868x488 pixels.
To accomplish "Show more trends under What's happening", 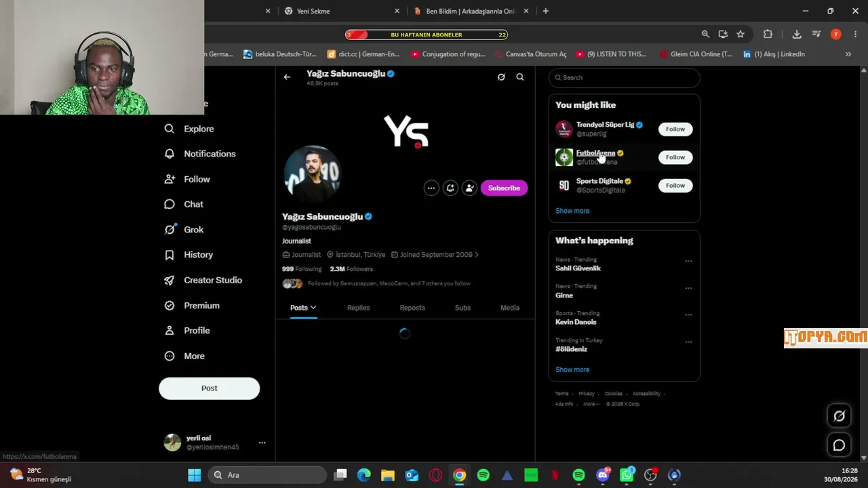I will (x=572, y=370).
